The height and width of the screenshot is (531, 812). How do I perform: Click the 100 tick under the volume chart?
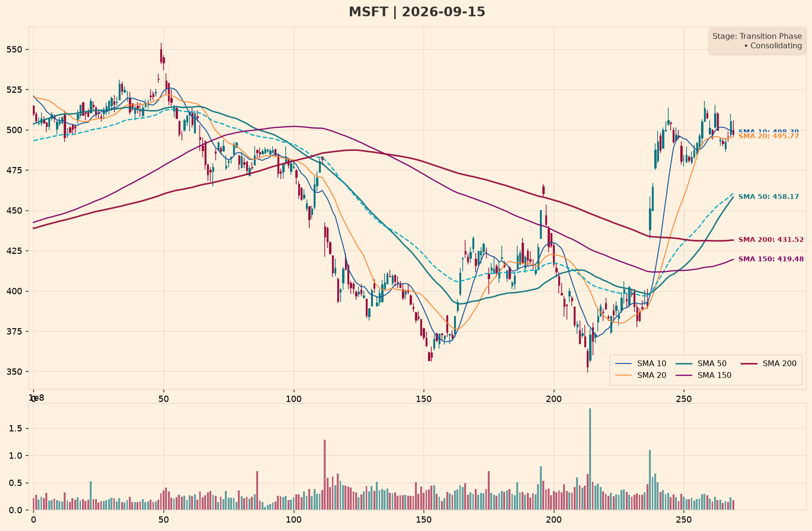[x=293, y=520]
